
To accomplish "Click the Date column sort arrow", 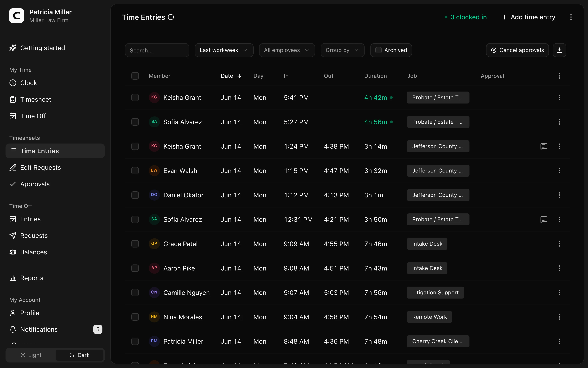I will pyautogui.click(x=239, y=76).
